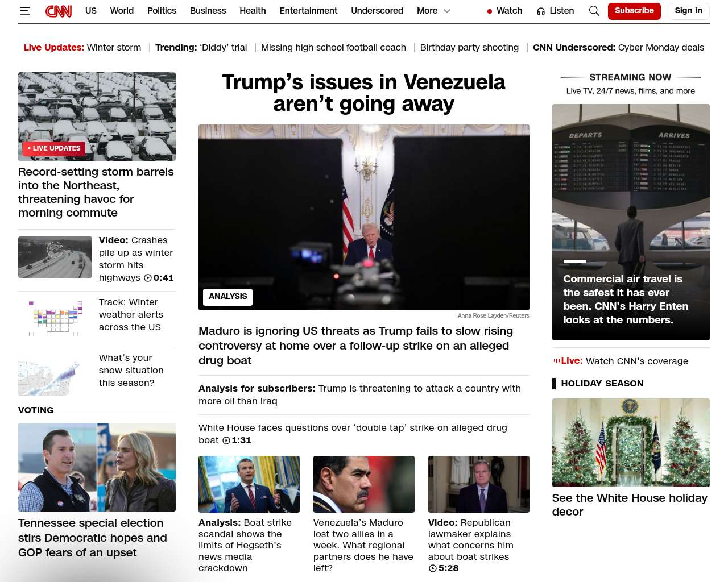Click the Watch link in header
The width and height of the screenshot is (728, 582).
tap(509, 11)
